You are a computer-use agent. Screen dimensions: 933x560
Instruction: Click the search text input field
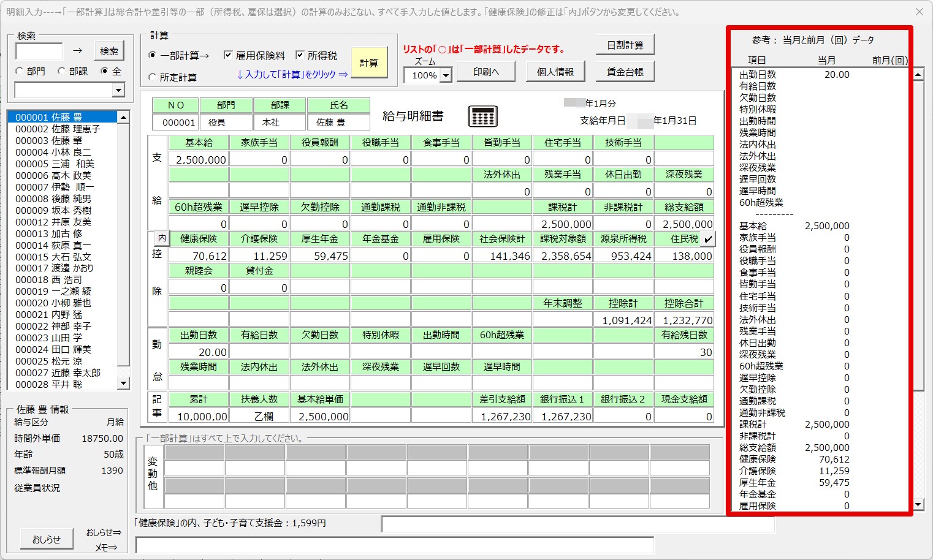click(39, 51)
